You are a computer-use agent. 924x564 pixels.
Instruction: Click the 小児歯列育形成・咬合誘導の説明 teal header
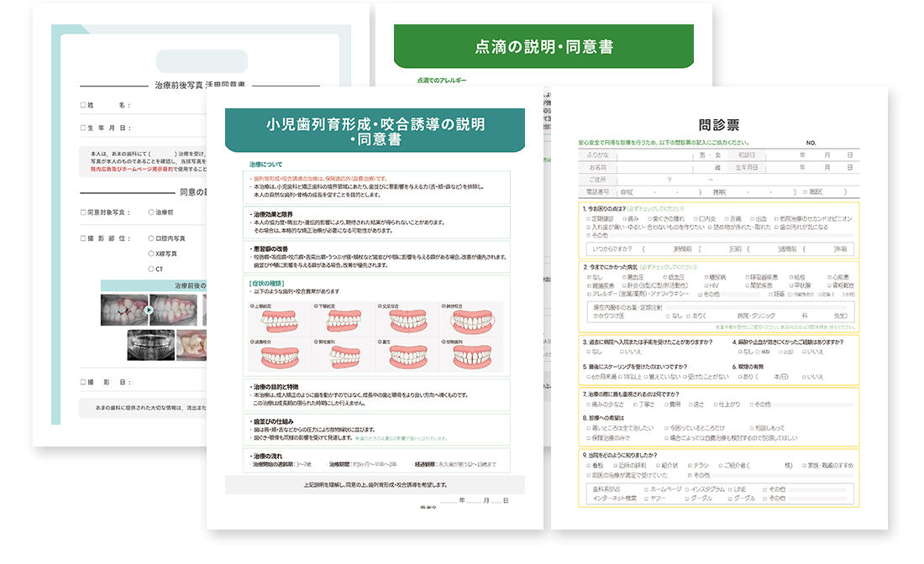pyautogui.click(x=375, y=131)
